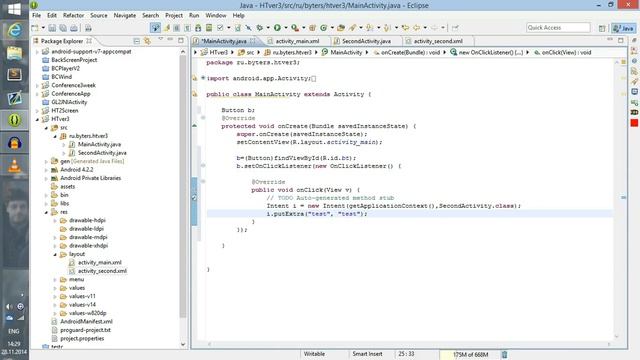Open the Project menu
Viewport: 640px width, 360px height.
(x=174, y=15)
